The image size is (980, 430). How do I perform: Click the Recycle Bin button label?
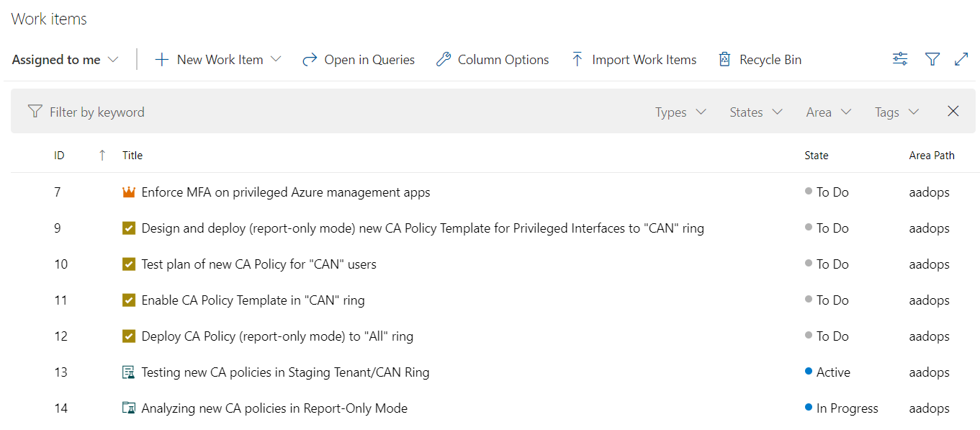(770, 60)
